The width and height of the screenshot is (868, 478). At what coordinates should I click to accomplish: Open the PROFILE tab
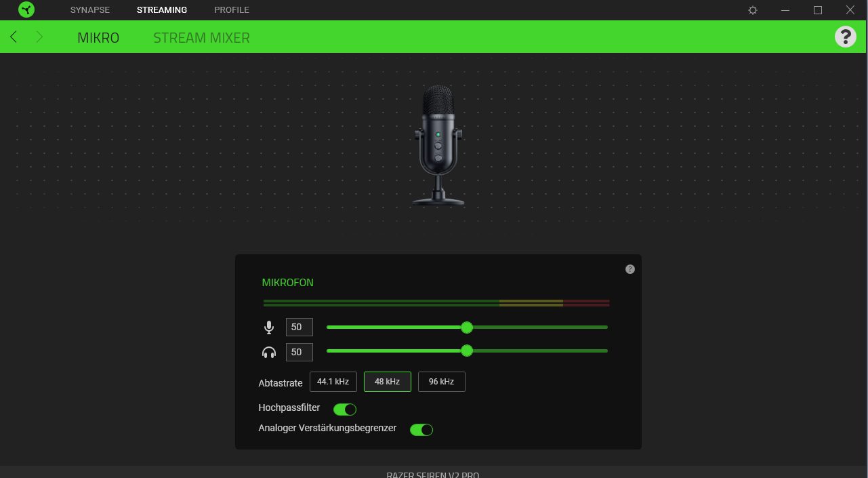tap(232, 10)
